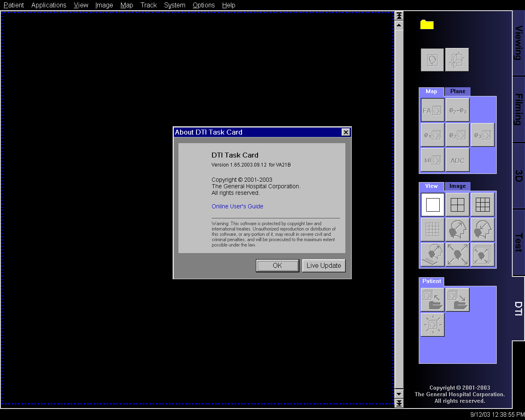Click stacked frames expand-all icon
The height and width of the screenshot is (420, 525).
click(482, 255)
